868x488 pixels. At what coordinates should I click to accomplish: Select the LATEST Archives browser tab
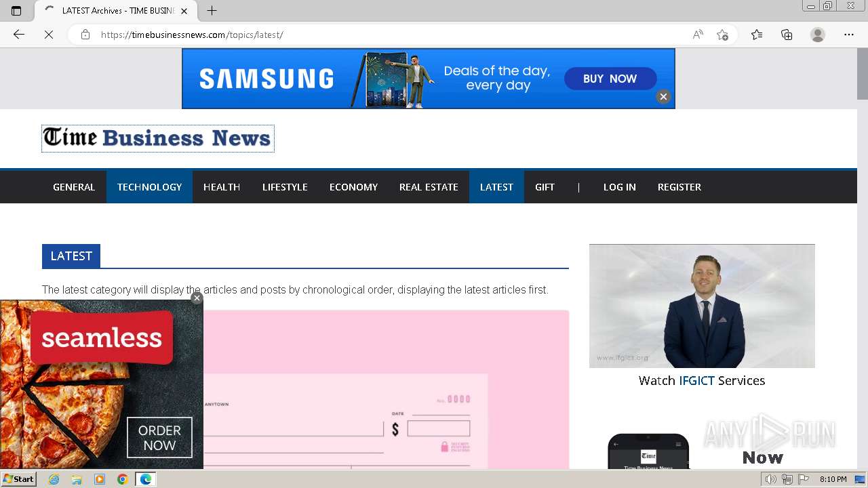coord(116,11)
